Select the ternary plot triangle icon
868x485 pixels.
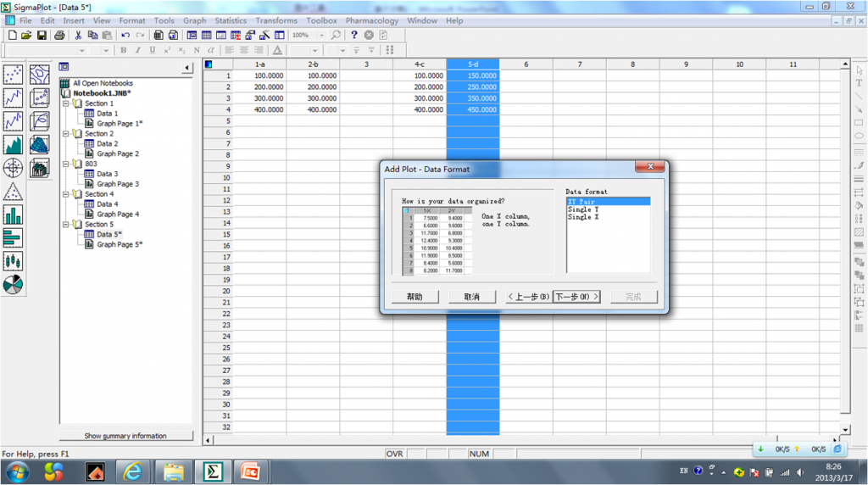click(x=13, y=191)
